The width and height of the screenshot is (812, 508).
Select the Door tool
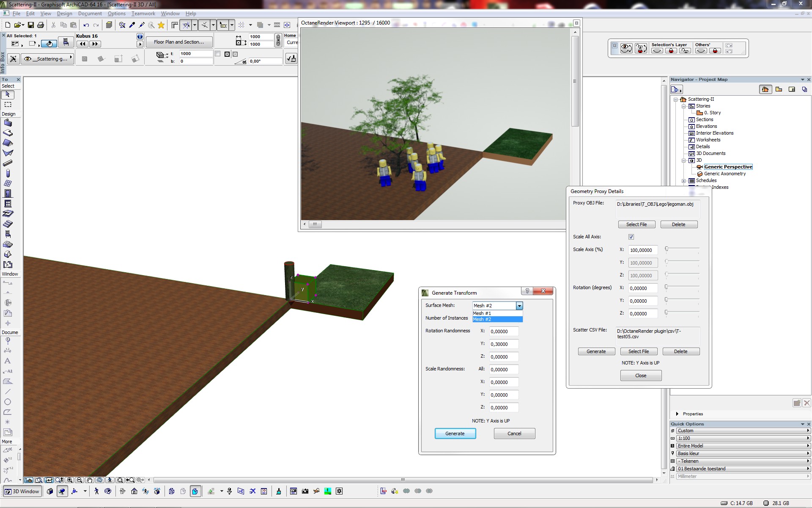(8, 193)
